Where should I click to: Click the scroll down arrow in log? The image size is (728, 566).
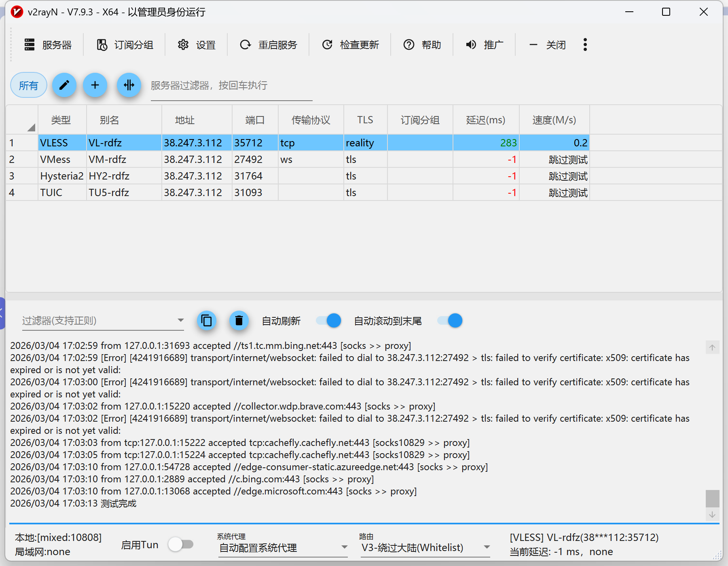click(x=712, y=515)
